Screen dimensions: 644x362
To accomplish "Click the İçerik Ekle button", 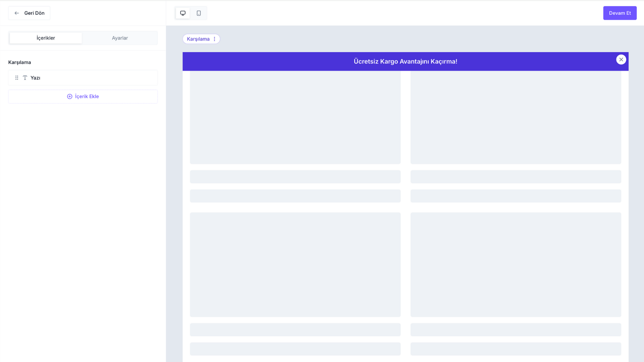I will pos(83,97).
